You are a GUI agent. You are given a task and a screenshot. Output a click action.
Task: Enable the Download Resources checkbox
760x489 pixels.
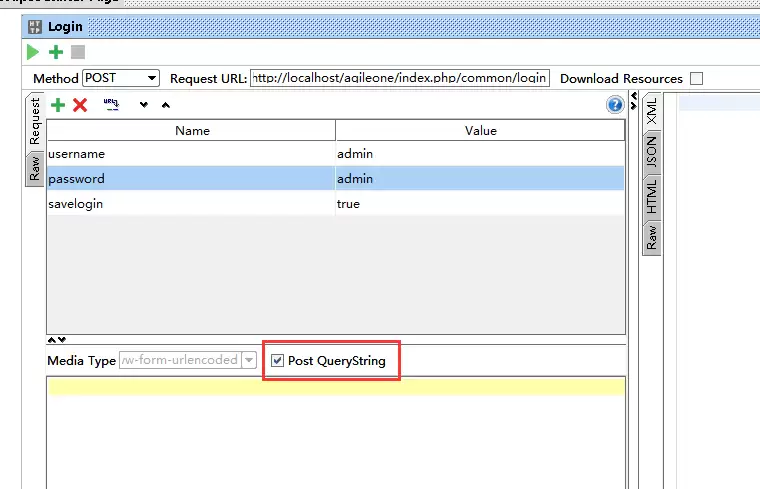click(697, 78)
